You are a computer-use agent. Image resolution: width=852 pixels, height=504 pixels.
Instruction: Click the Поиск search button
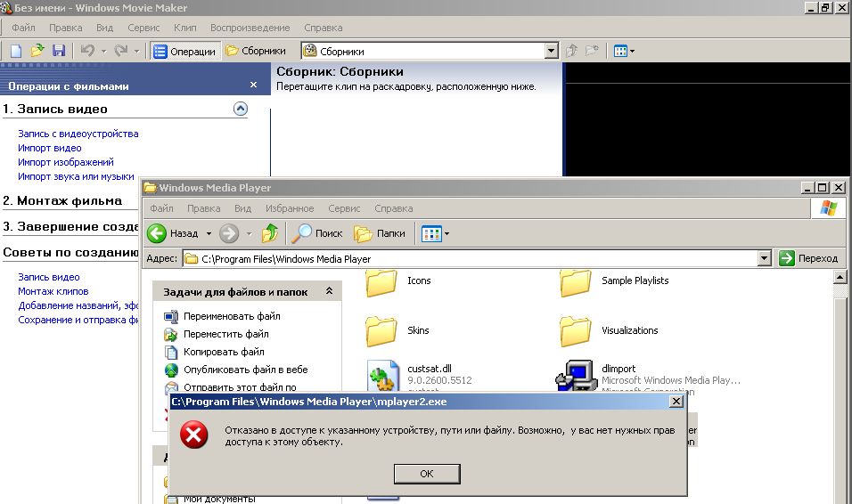[x=317, y=233]
